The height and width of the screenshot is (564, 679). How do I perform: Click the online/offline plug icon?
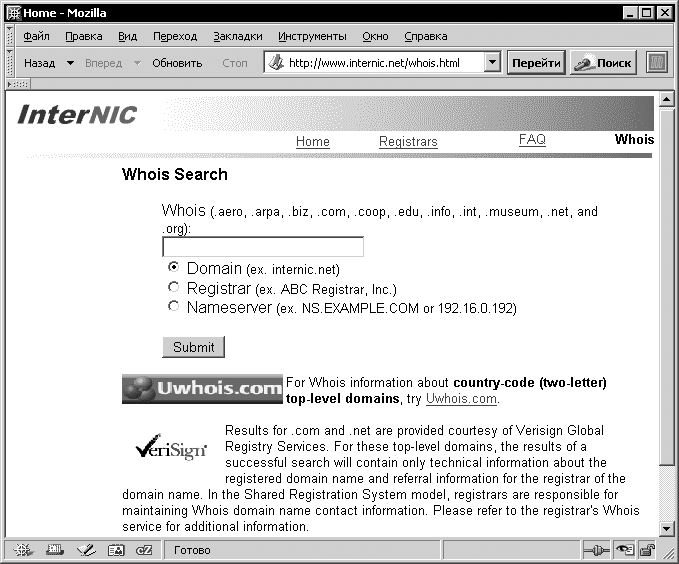(596, 550)
